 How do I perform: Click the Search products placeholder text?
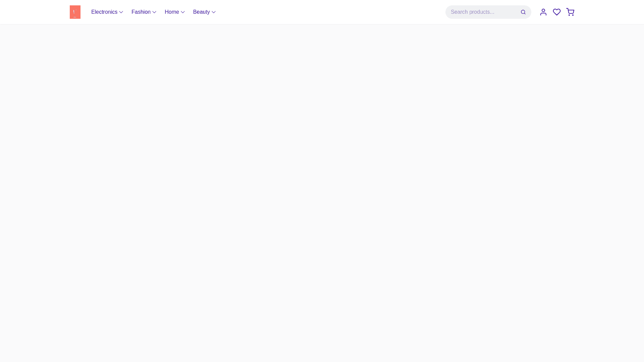472,12
